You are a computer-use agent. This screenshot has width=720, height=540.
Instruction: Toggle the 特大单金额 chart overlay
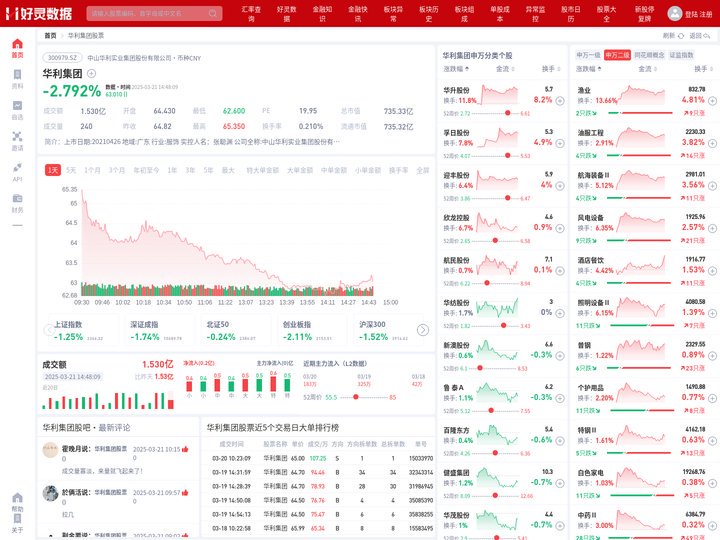pos(263,170)
